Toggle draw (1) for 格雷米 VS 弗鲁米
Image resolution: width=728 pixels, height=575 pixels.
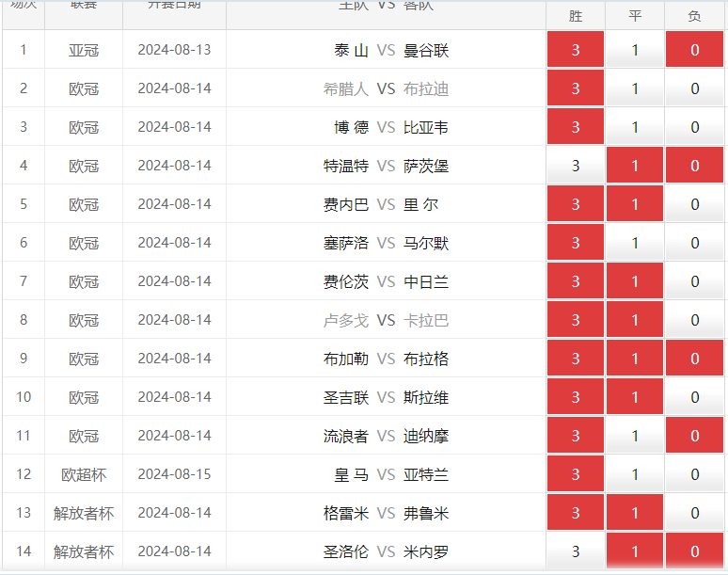(635, 512)
